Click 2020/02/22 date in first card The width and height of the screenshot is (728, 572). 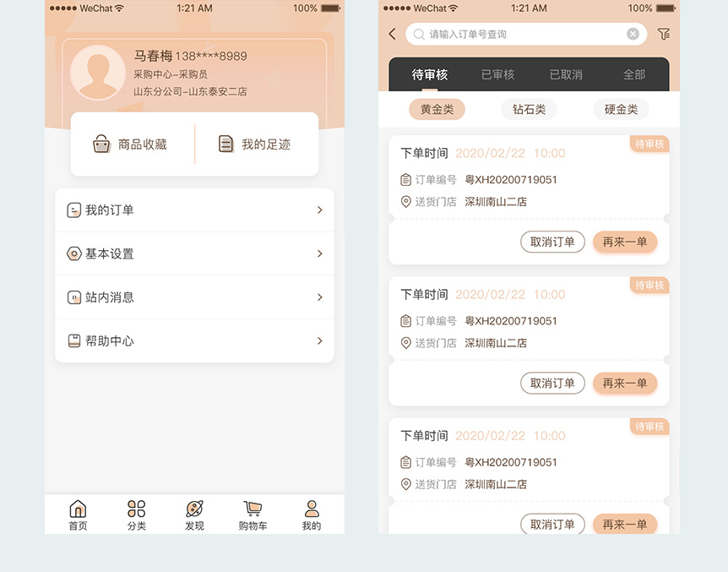[491, 153]
